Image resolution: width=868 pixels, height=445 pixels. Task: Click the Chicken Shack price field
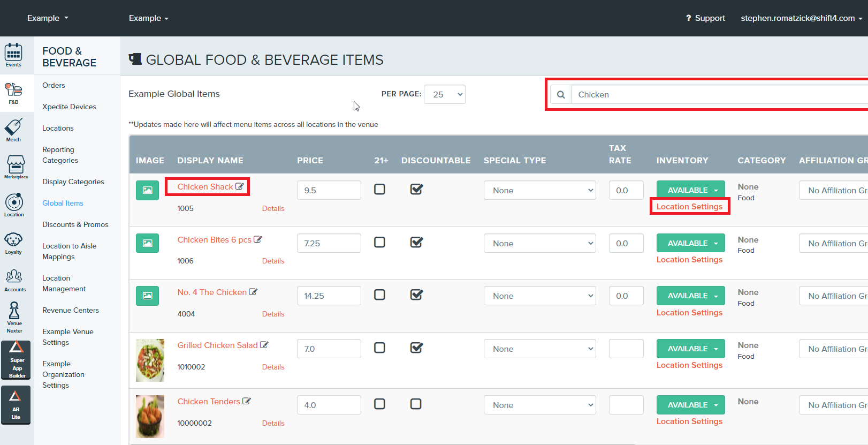(x=329, y=190)
